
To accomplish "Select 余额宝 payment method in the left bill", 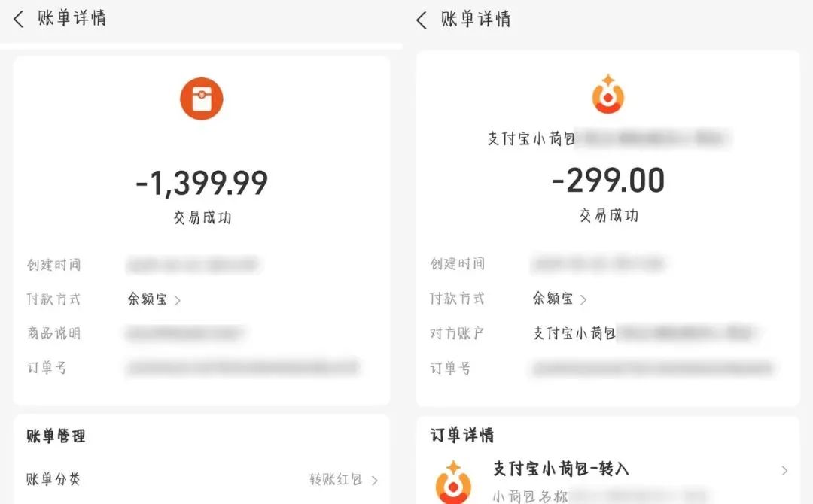I will pos(148,299).
